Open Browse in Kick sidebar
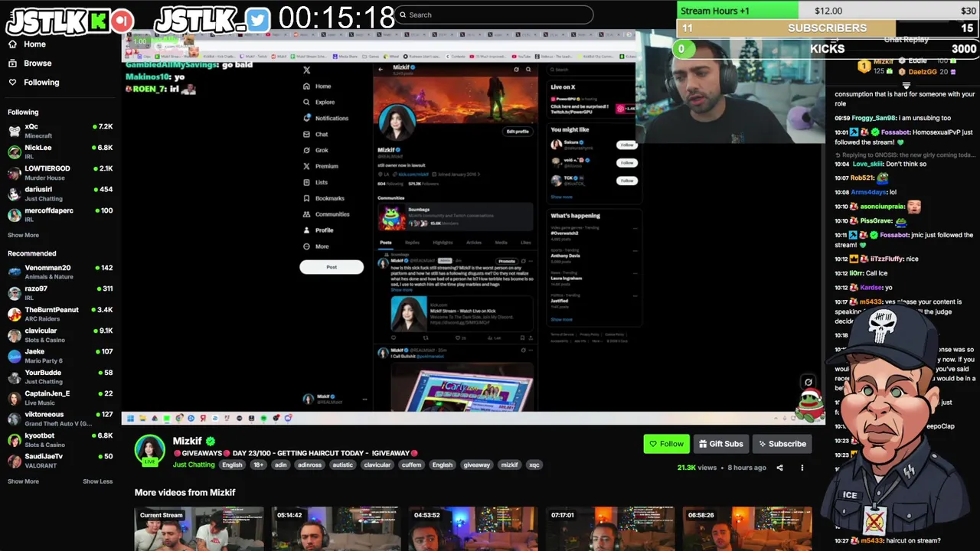Screen dimensions: 980x551 [x=30, y=64]
